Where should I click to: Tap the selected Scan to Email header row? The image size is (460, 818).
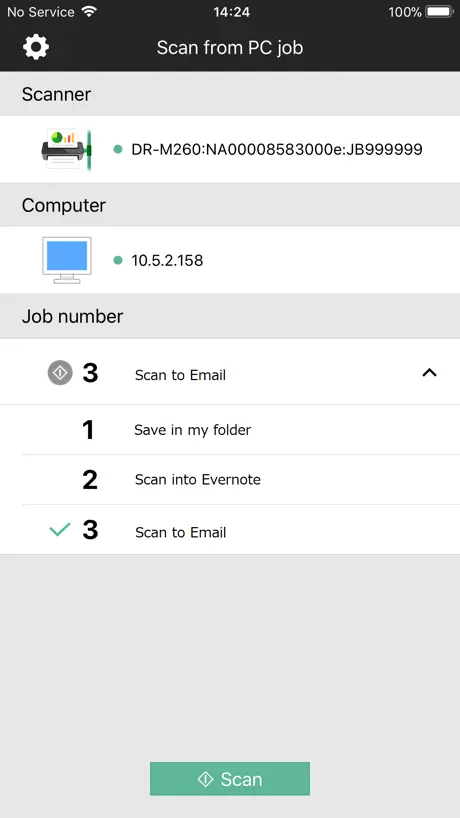(x=230, y=372)
